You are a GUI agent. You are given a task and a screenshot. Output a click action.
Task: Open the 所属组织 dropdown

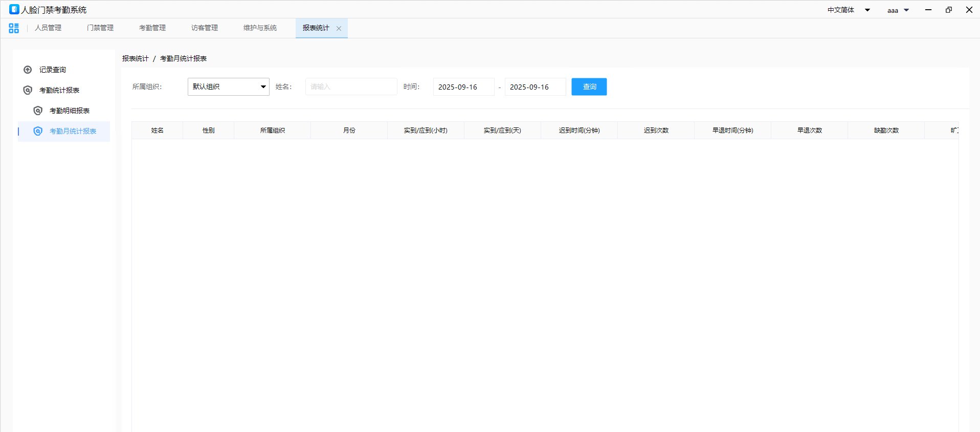coord(228,87)
